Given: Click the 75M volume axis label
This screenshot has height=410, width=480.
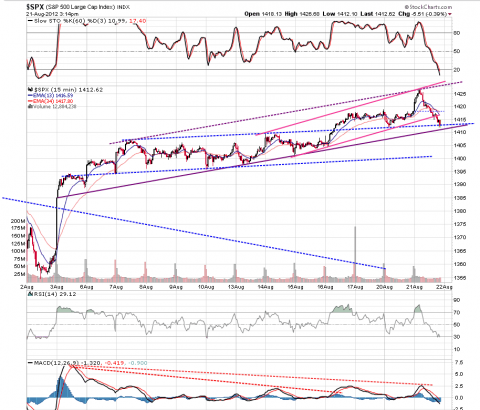Looking at the screenshot, I should pyautogui.click(x=20, y=259).
